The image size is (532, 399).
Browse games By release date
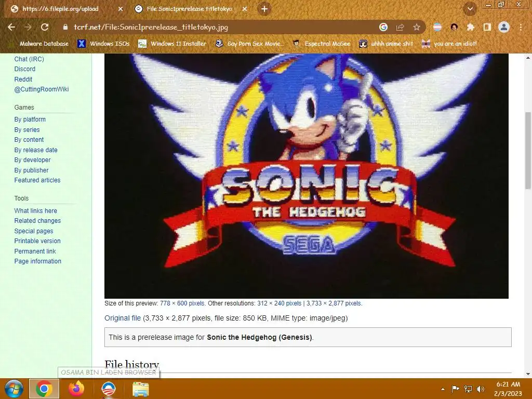(36, 150)
